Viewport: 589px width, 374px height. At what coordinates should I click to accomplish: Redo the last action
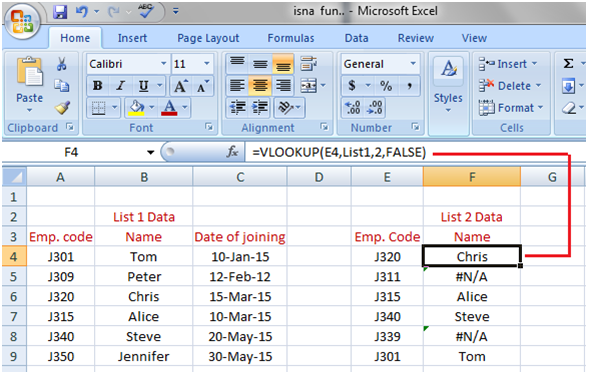coord(114,12)
